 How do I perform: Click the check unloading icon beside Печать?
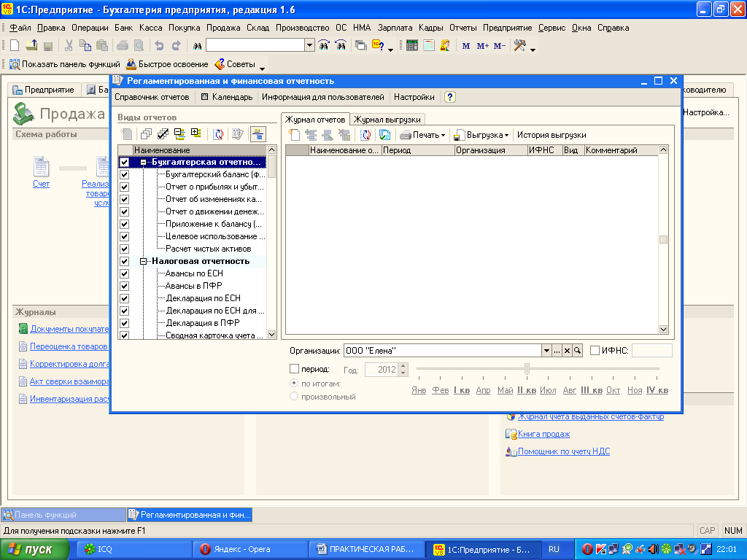(x=385, y=135)
